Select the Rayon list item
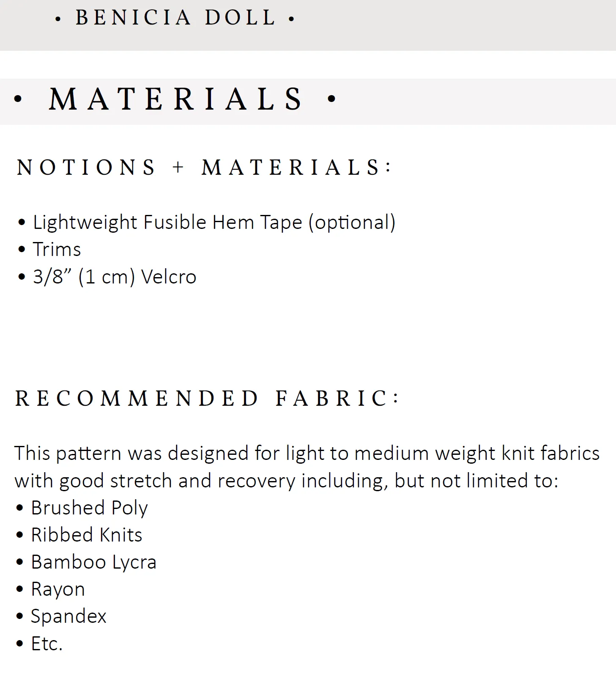Screen dimensions: 616x682 click(x=58, y=589)
